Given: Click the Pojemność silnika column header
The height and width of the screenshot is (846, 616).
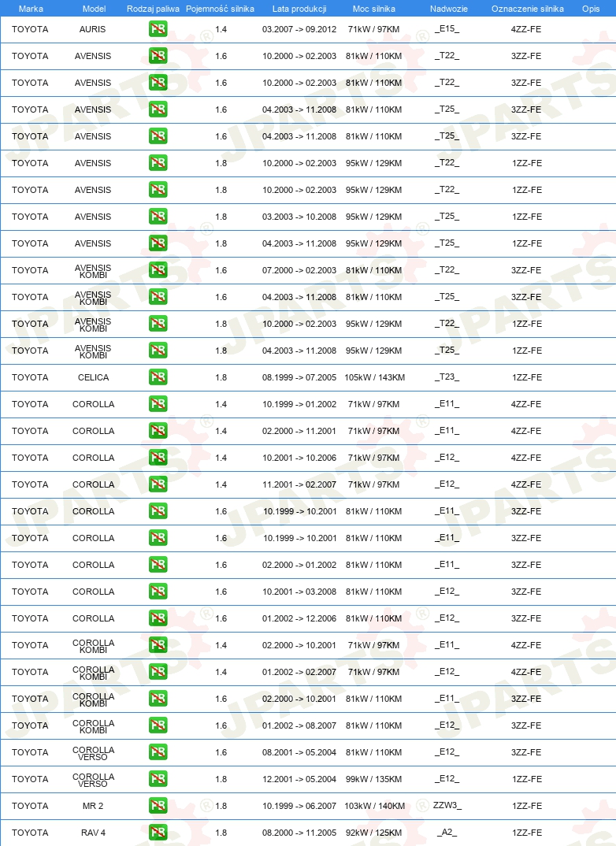Looking at the screenshot, I should coord(220,9).
